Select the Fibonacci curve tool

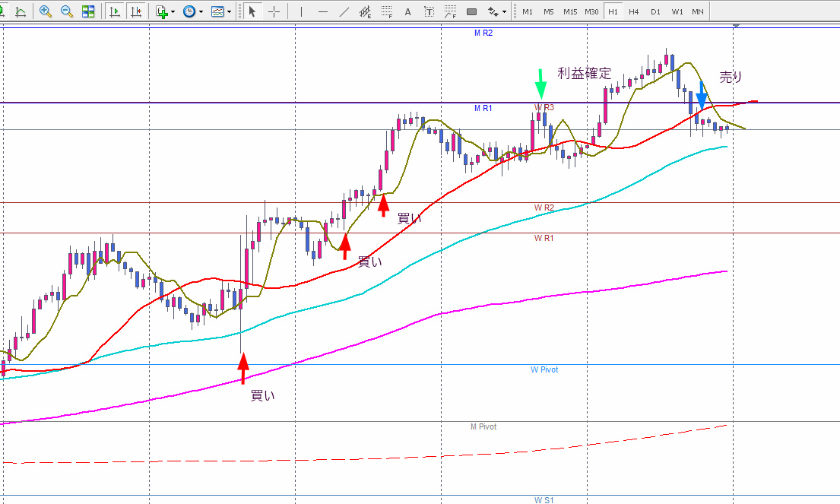[451, 11]
